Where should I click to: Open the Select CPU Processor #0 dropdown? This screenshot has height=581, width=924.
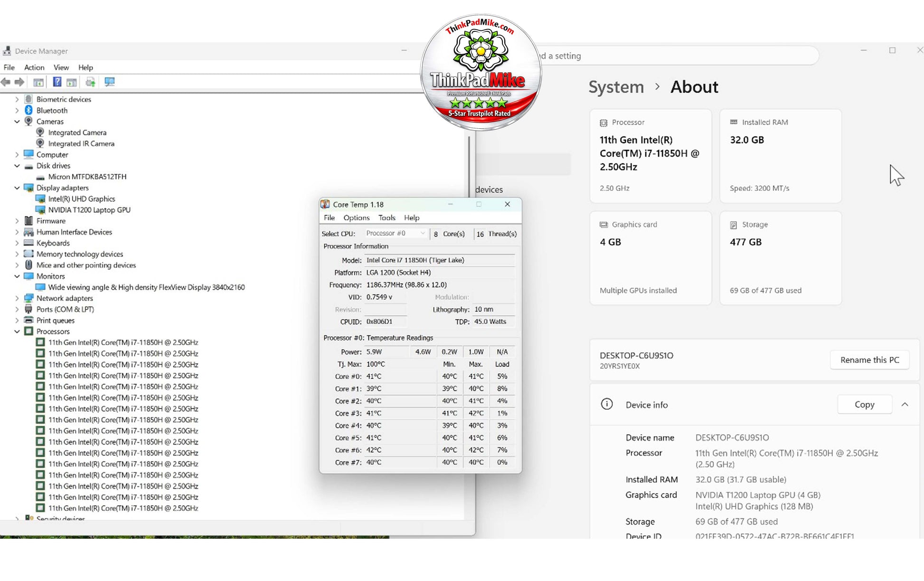click(396, 233)
